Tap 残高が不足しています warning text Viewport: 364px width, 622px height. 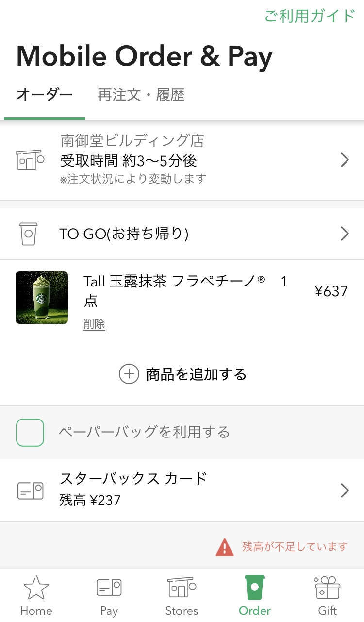click(x=295, y=547)
